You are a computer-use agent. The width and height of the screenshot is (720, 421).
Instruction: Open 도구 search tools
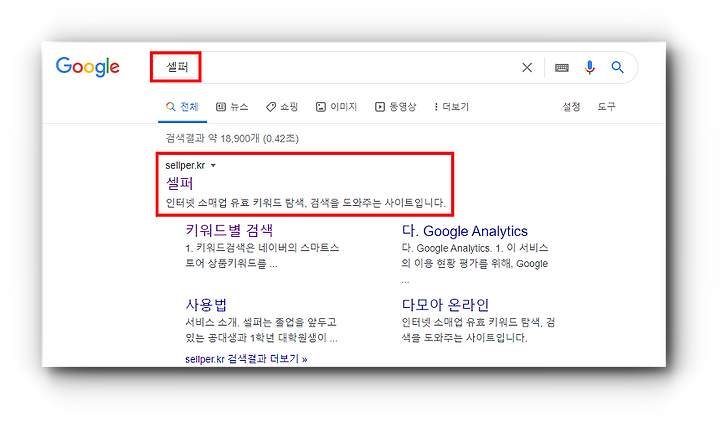point(606,107)
